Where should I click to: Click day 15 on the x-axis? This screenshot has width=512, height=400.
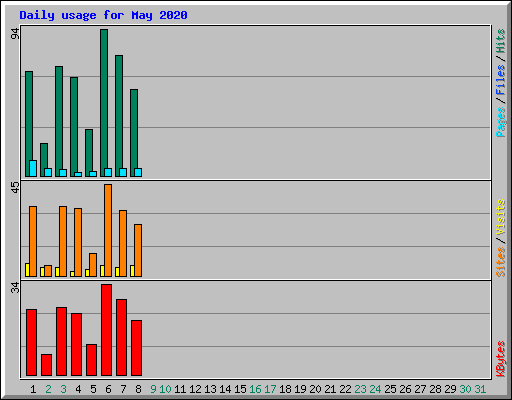240,389
